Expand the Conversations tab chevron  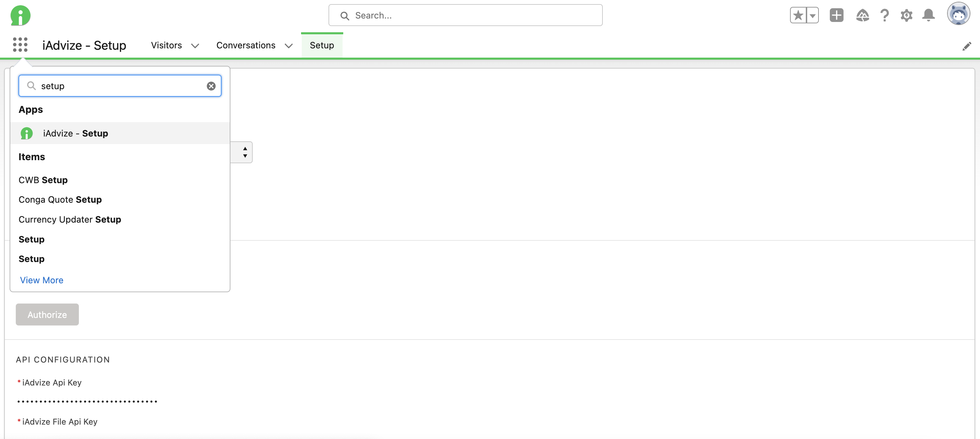click(289, 46)
